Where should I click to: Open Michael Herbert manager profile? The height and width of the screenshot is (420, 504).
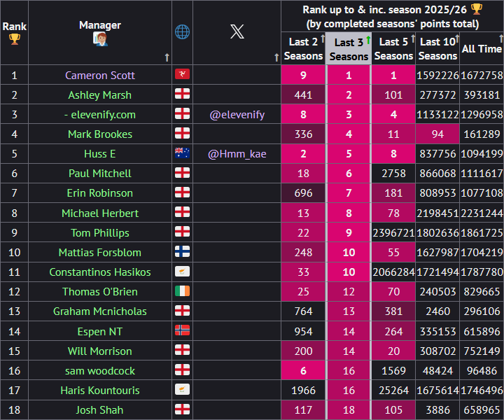[100, 213]
